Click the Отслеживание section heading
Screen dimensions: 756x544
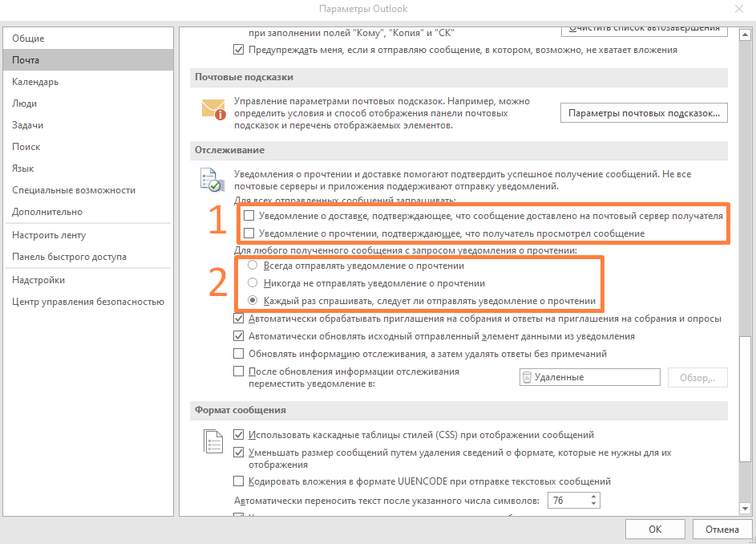tap(229, 150)
